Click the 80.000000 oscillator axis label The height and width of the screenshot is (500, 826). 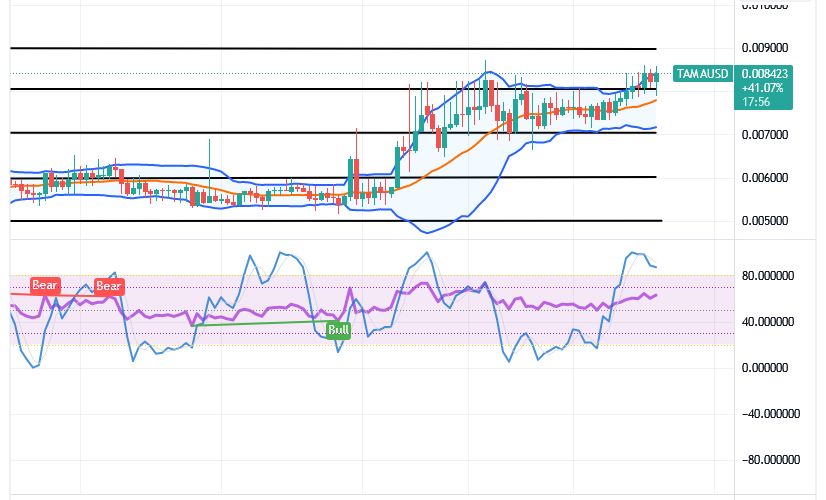click(x=768, y=276)
